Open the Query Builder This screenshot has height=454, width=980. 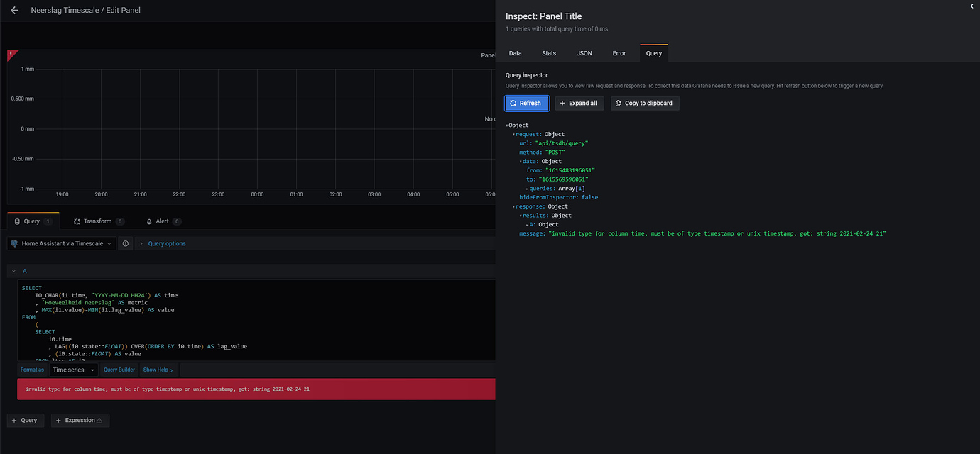tap(119, 369)
